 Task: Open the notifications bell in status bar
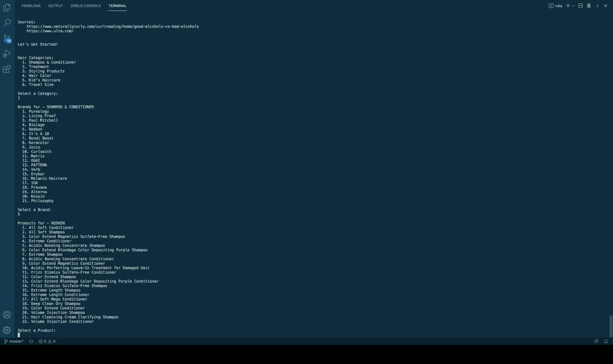point(606,341)
